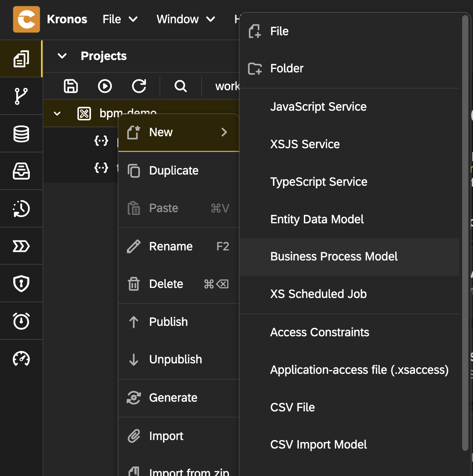Collapse the Projects panel chevron

[x=62, y=56]
